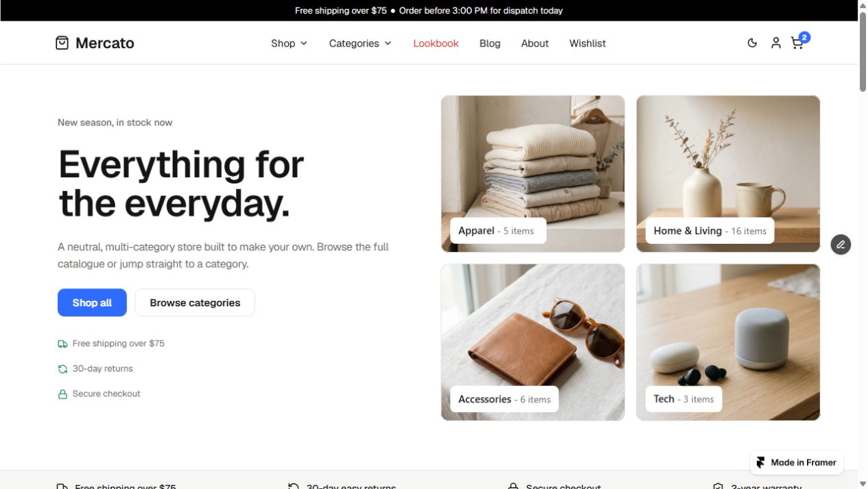This screenshot has width=868, height=489.
Task: Open the Home & Living category card
Action: 728,174
